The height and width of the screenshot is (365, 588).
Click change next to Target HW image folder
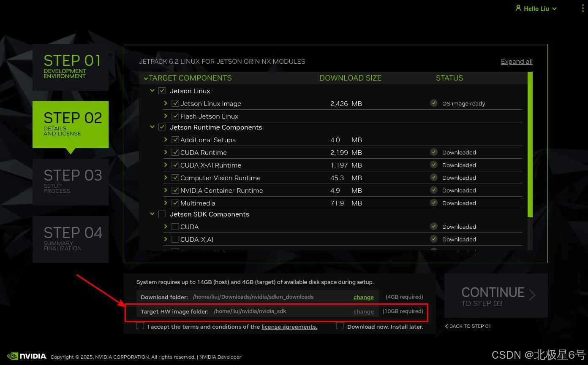pos(363,311)
